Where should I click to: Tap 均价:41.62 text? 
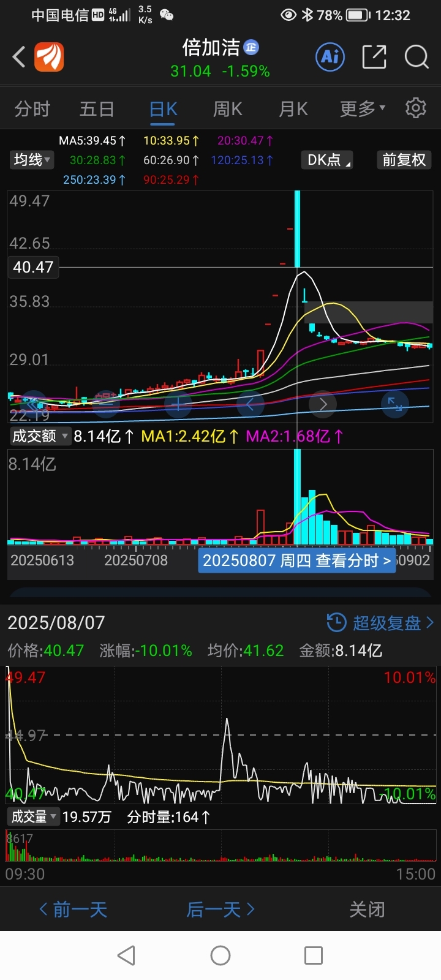[246, 650]
